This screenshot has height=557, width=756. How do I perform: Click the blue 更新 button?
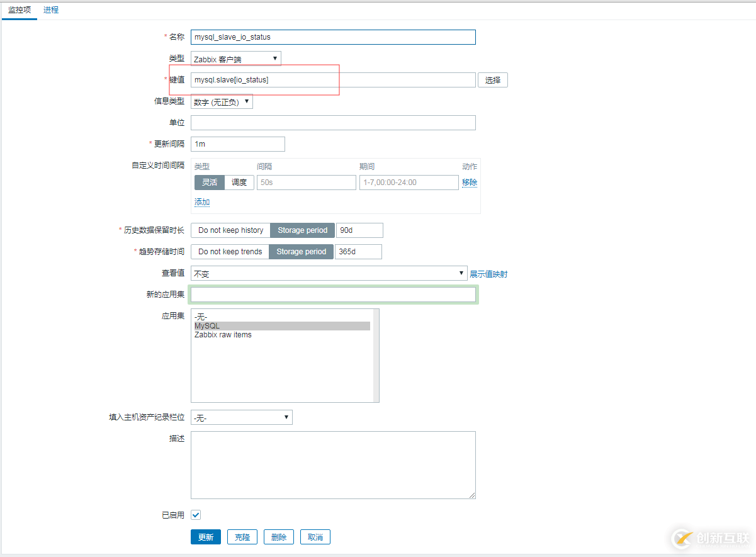click(x=206, y=536)
